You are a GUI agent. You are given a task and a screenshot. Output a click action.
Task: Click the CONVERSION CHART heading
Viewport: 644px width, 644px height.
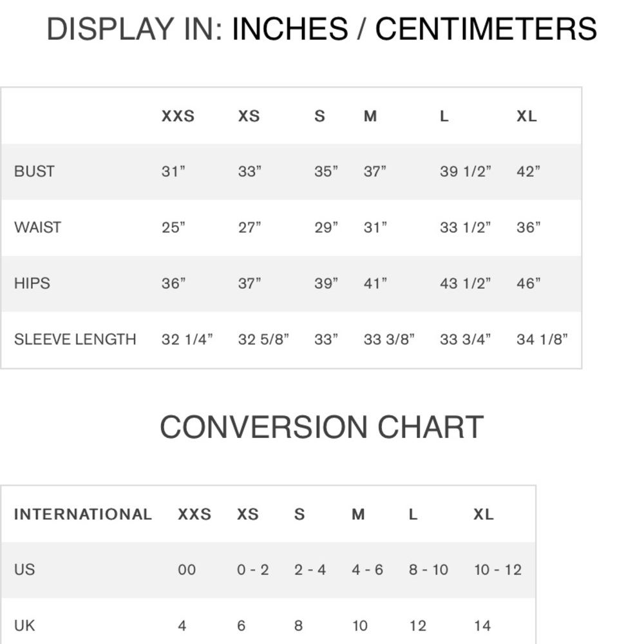pos(321,427)
